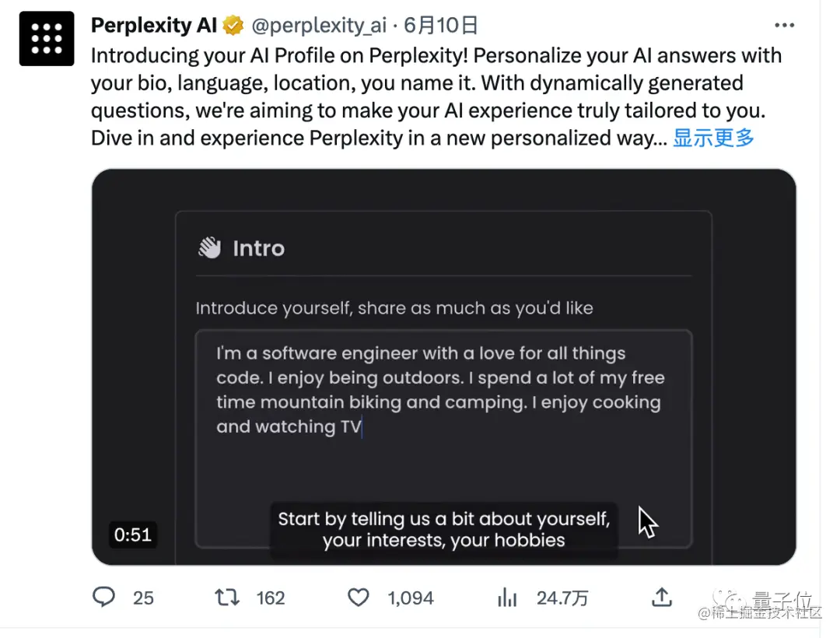Click the video caption subtitle text
This screenshot has width=840, height=638.
pos(444,529)
